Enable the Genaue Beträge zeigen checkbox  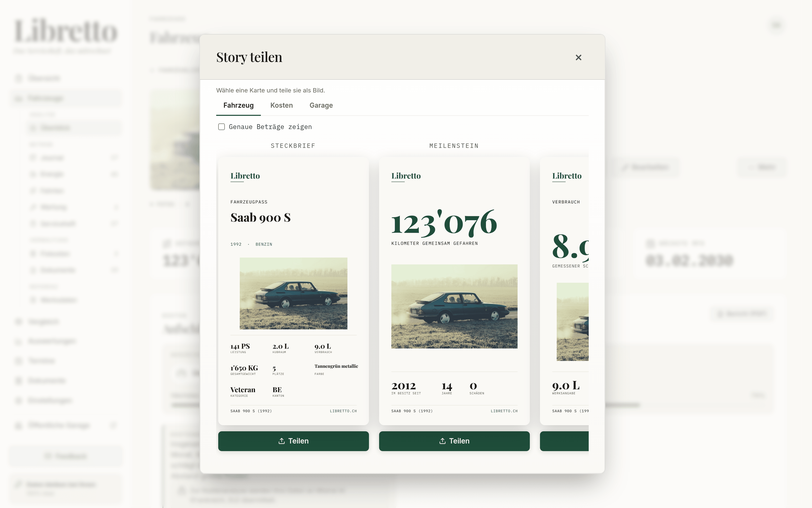coord(222,127)
